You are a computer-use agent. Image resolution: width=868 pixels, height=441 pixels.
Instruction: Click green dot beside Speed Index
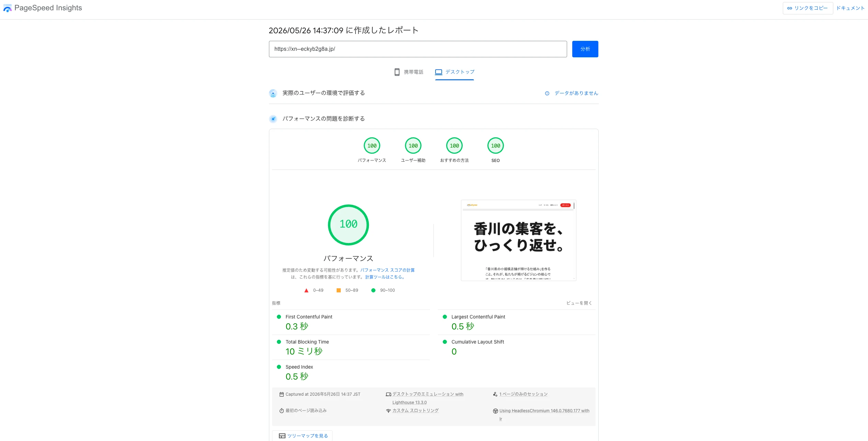click(279, 367)
